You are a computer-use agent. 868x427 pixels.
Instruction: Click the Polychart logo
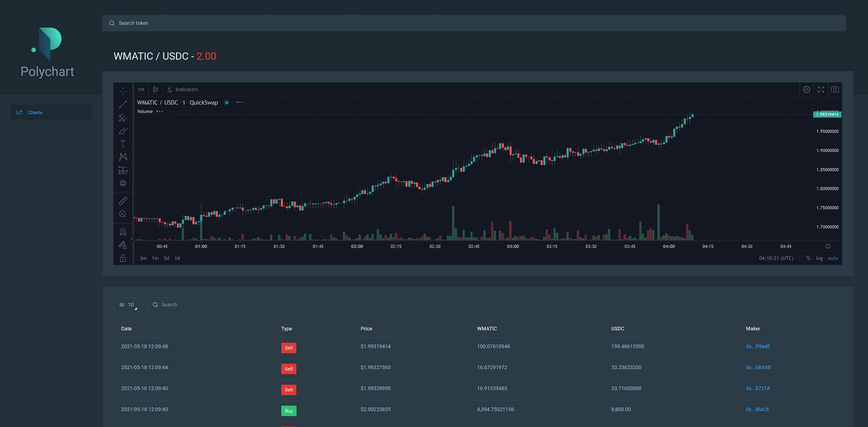tap(47, 52)
